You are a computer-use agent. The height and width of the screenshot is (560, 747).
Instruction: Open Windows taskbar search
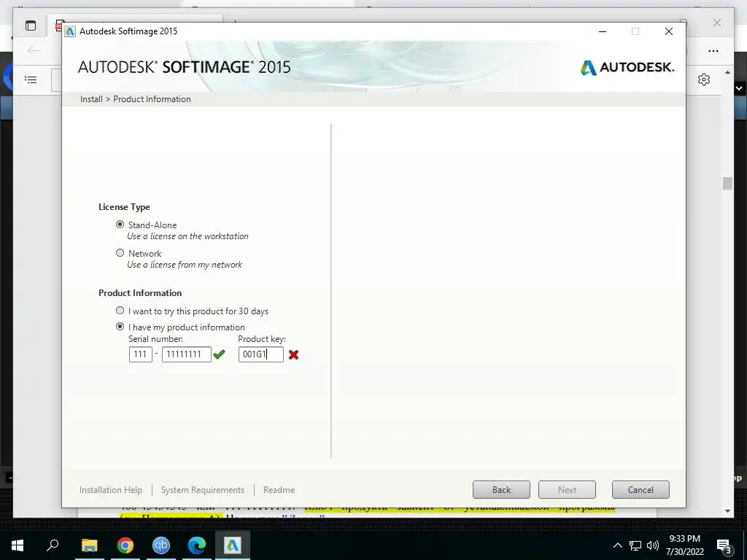(x=53, y=545)
